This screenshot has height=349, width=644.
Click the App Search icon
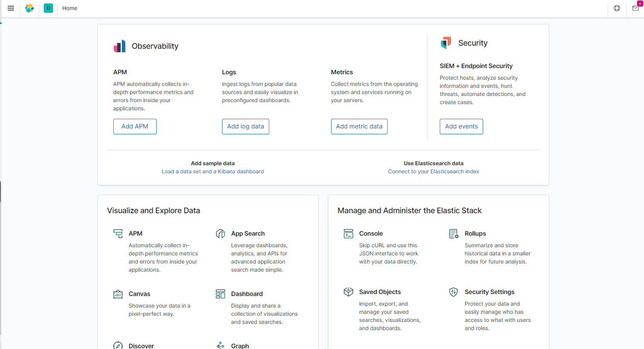click(x=220, y=234)
